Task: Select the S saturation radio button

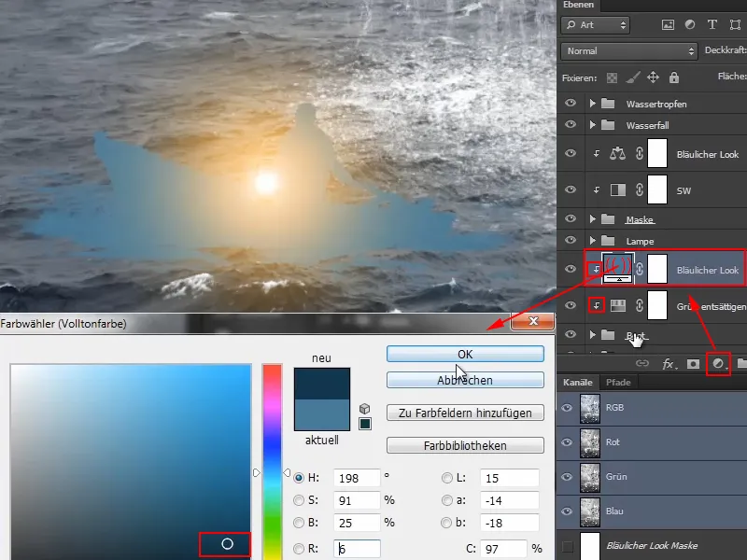Action: [299, 500]
